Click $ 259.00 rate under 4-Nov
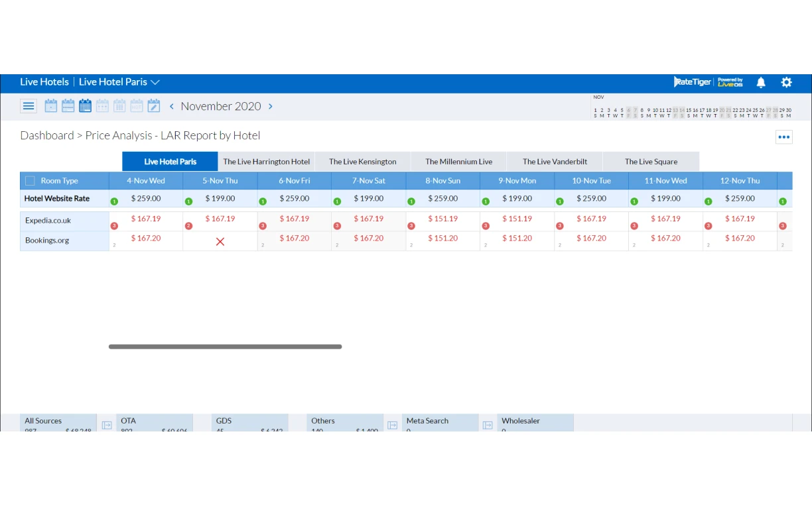 click(x=146, y=199)
